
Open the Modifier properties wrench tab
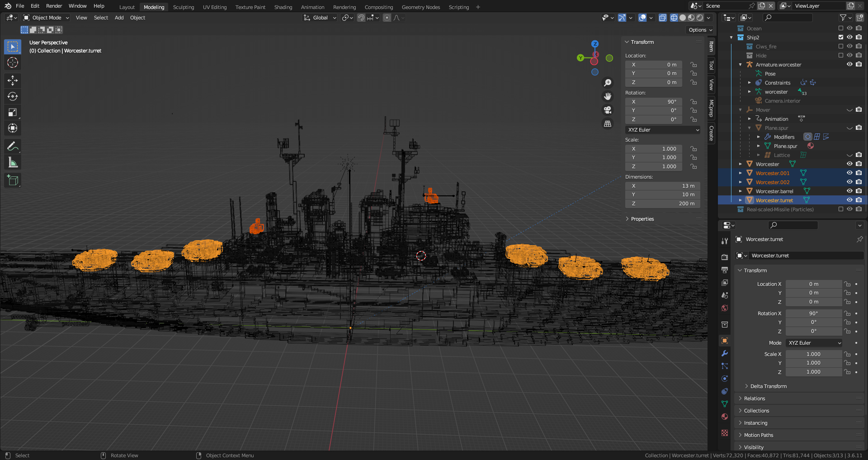[x=725, y=353]
